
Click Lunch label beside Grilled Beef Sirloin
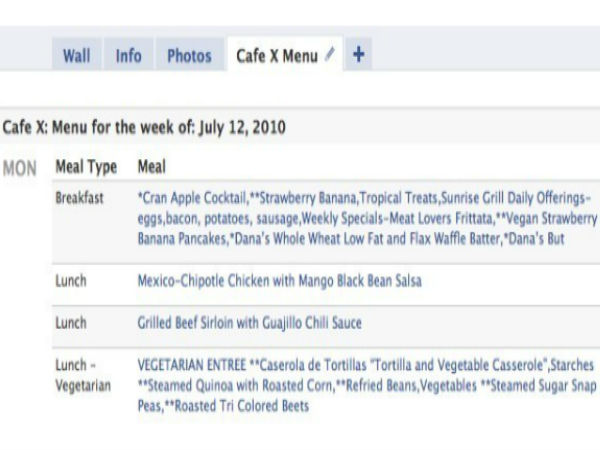pyautogui.click(x=72, y=323)
